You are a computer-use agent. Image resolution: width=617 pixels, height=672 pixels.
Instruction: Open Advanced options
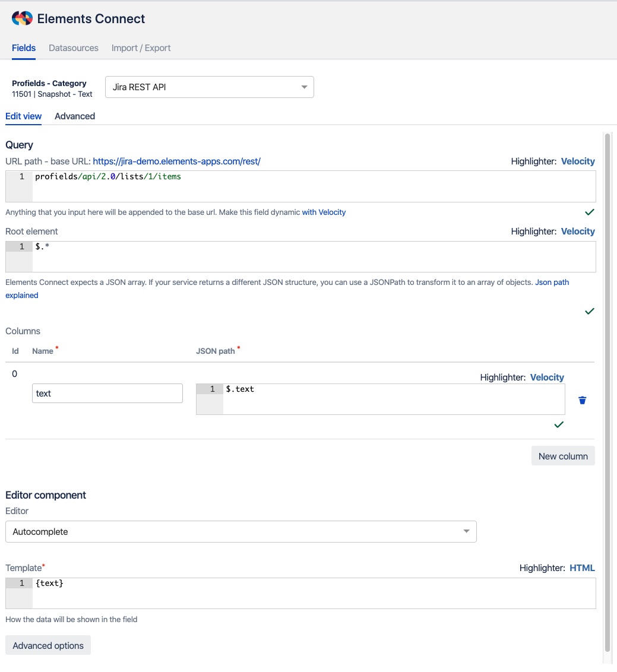click(48, 645)
